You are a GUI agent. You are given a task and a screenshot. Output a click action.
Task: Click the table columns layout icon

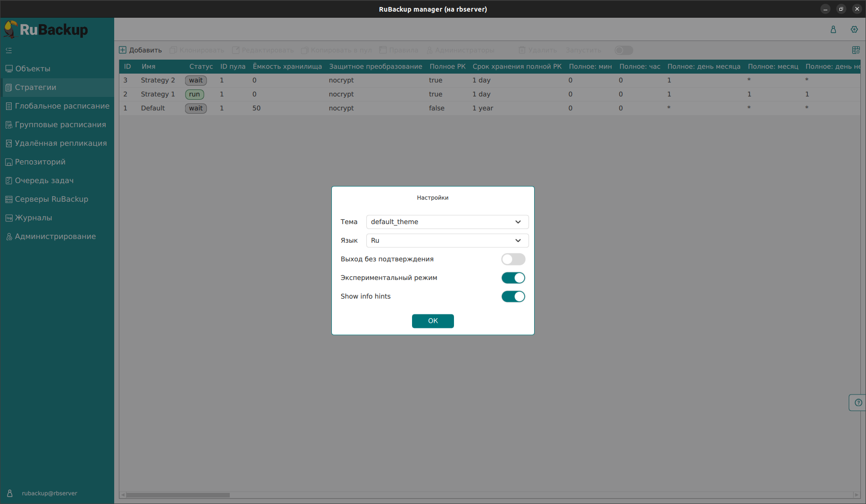tap(856, 50)
